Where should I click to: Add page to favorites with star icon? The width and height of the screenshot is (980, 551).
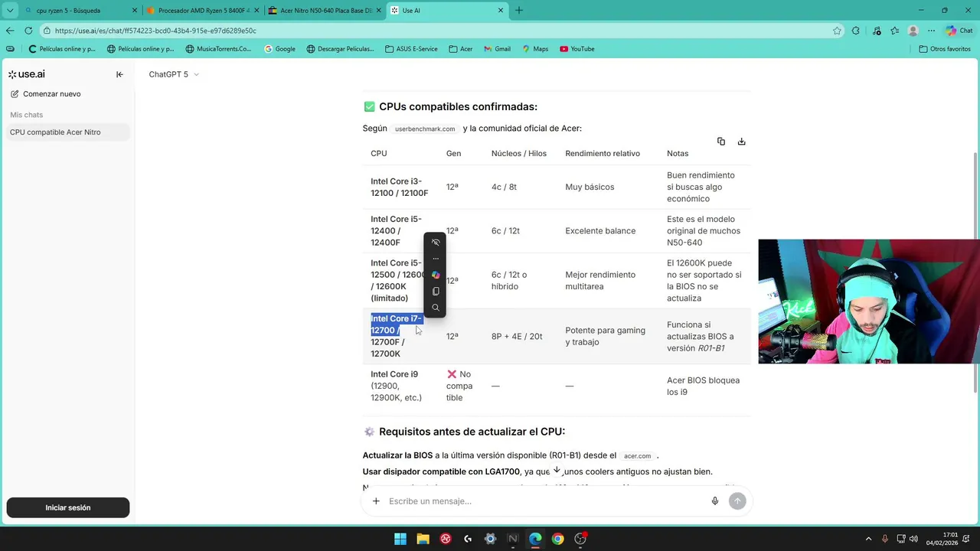[x=837, y=31]
